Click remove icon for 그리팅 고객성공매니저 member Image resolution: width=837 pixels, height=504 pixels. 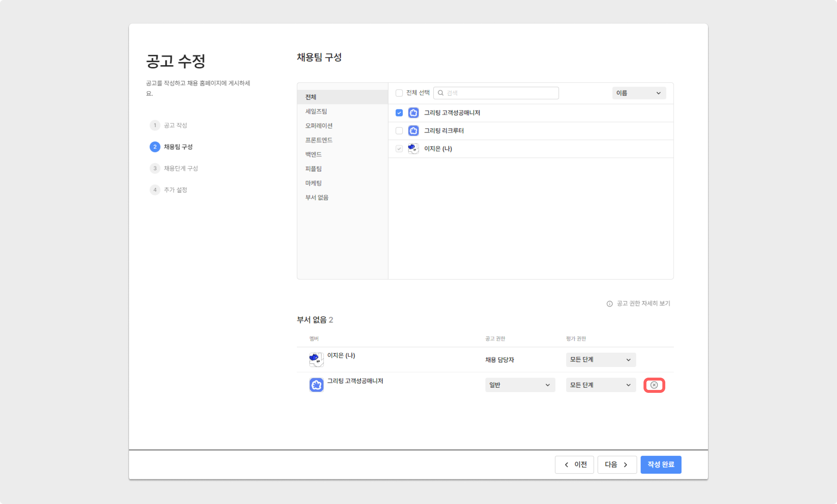click(654, 385)
